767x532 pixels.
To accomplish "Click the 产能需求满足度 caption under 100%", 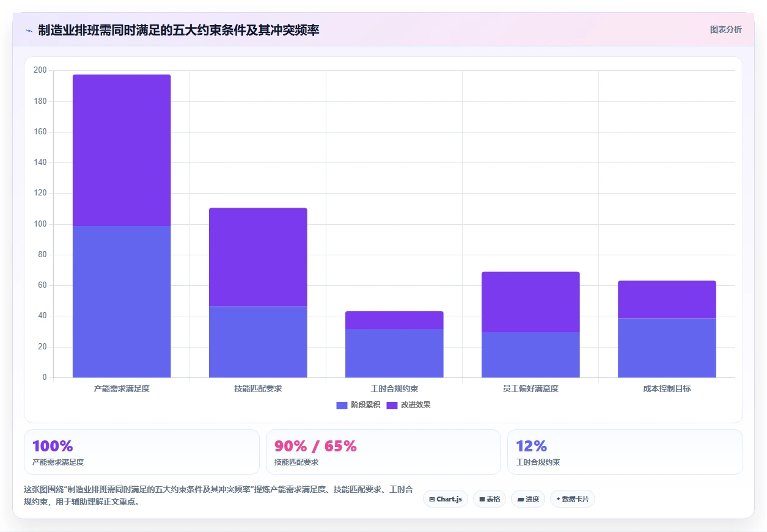I will coord(58,462).
